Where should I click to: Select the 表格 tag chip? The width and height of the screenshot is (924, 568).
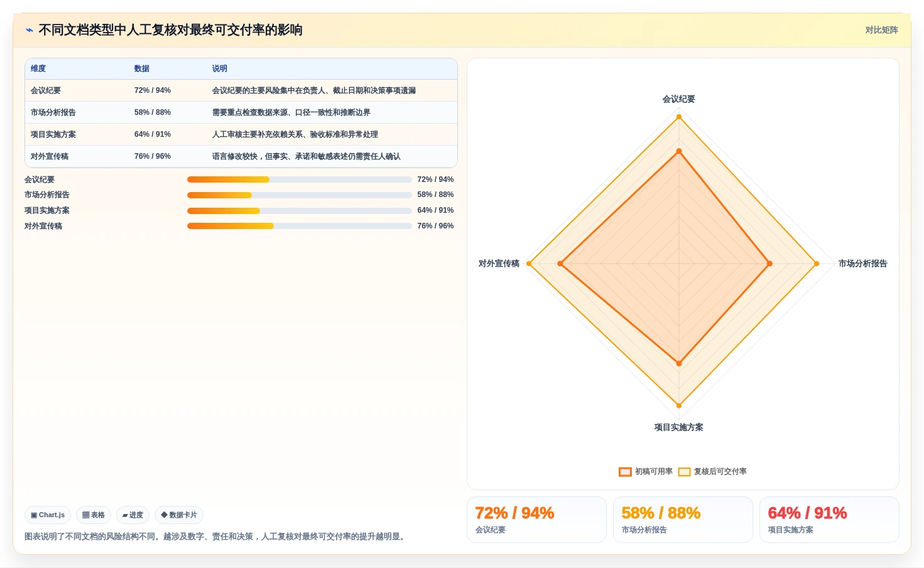94,515
